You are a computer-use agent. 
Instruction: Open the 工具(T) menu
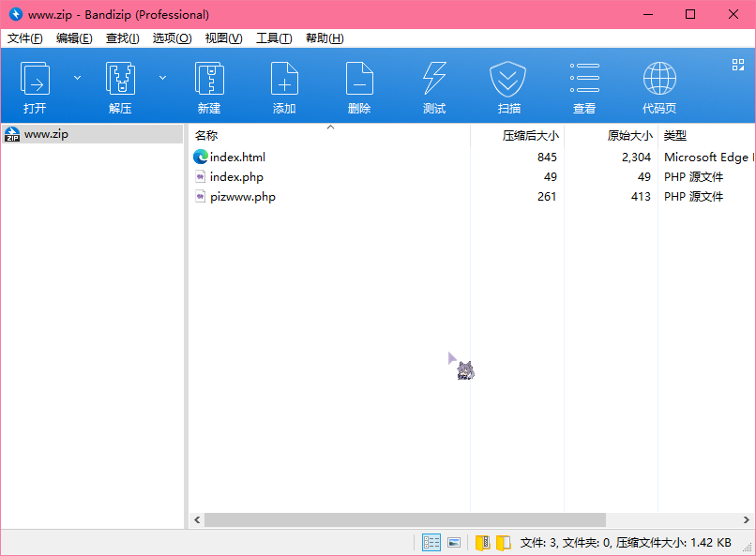[x=274, y=38]
